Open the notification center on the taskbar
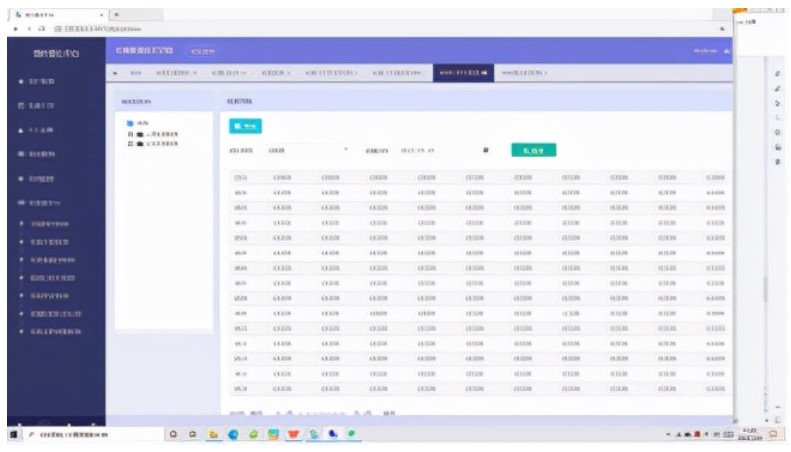Image resolution: width=791 pixels, height=452 pixels. click(772, 434)
